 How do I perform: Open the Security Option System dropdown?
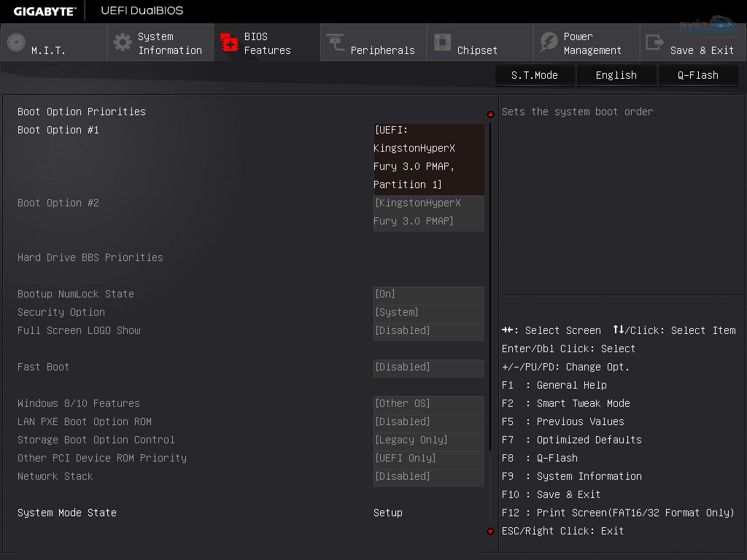click(428, 312)
